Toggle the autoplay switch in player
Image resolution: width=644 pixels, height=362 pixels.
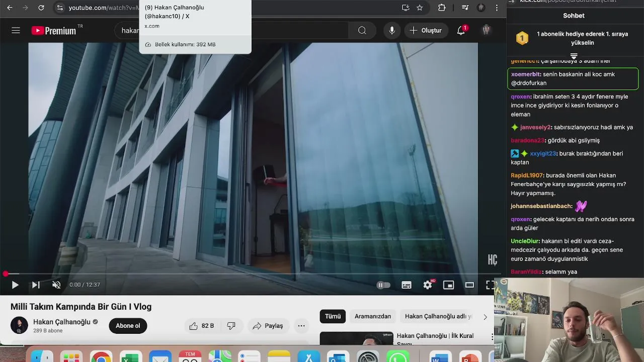tap(383, 285)
